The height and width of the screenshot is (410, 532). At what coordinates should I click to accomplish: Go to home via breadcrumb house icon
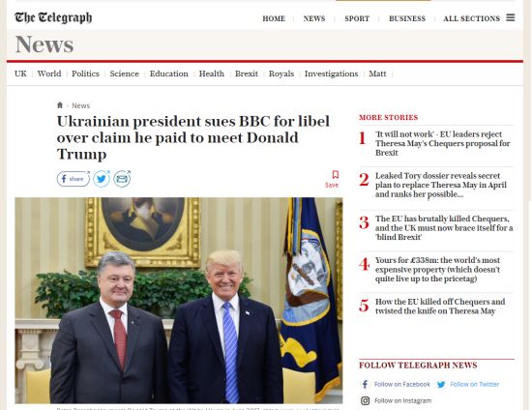tap(60, 105)
